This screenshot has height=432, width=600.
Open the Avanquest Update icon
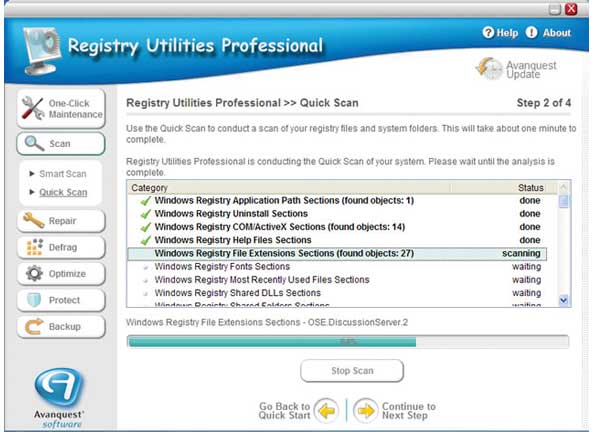point(489,68)
